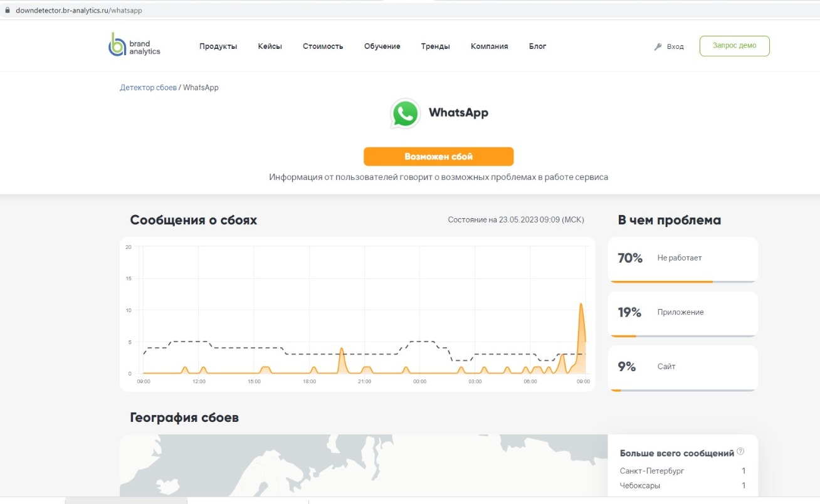This screenshot has height=504, width=820.
Task: Open the Brand Analytics logo home link
Action: click(134, 45)
